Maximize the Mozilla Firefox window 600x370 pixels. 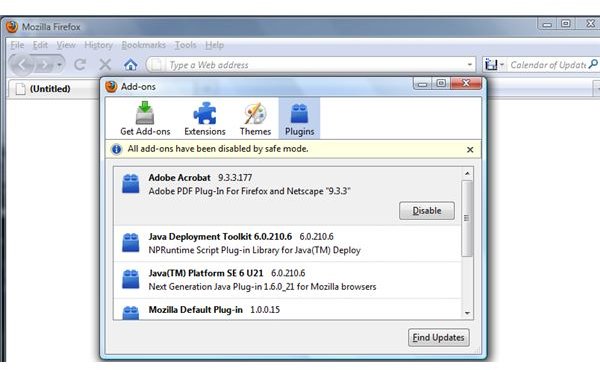tap(566, 24)
